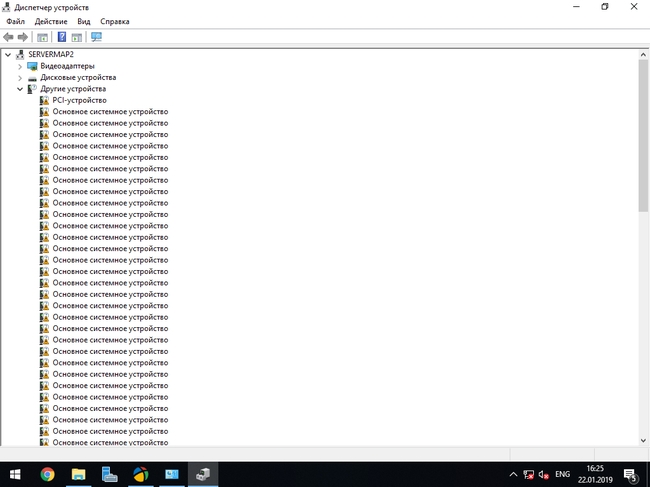This screenshot has height=487, width=650.
Task: Open File Explorer from the taskbar
Action: click(78, 474)
